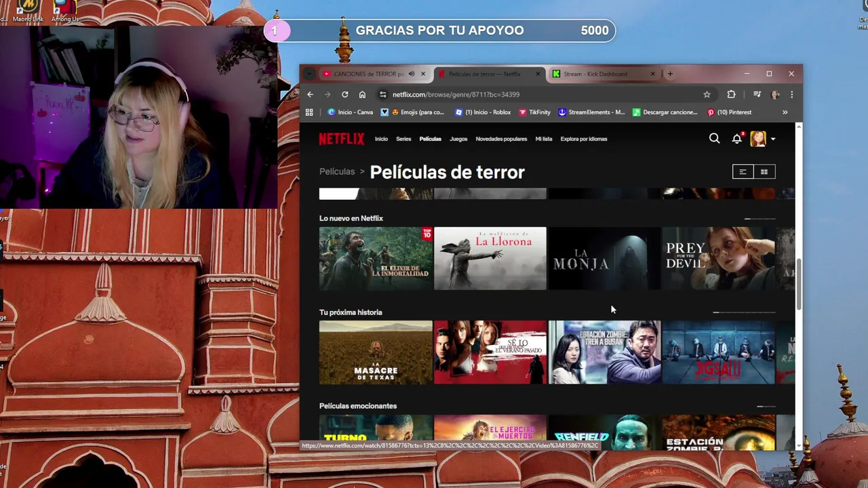The image size is (868, 488).
Task: Open the Inicio - Canva bookmark
Action: pos(350,112)
